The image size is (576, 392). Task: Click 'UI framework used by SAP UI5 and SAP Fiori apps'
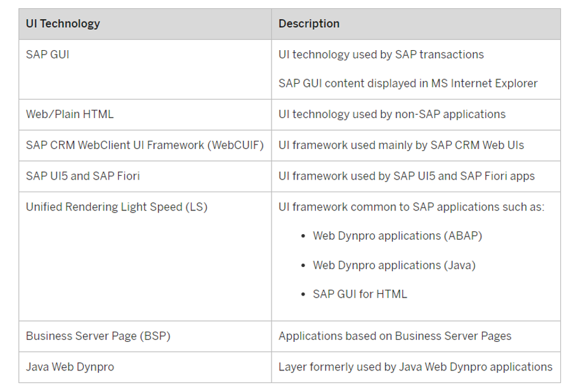[x=407, y=176]
